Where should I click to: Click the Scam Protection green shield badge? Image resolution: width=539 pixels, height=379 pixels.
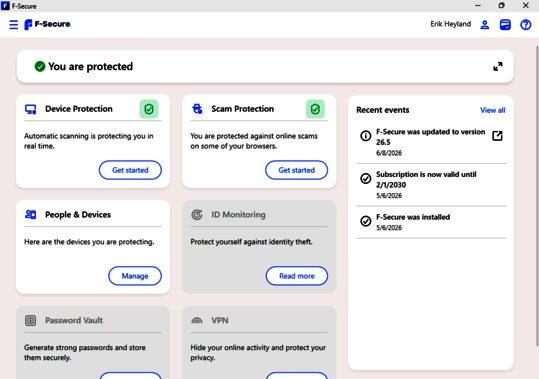point(315,109)
